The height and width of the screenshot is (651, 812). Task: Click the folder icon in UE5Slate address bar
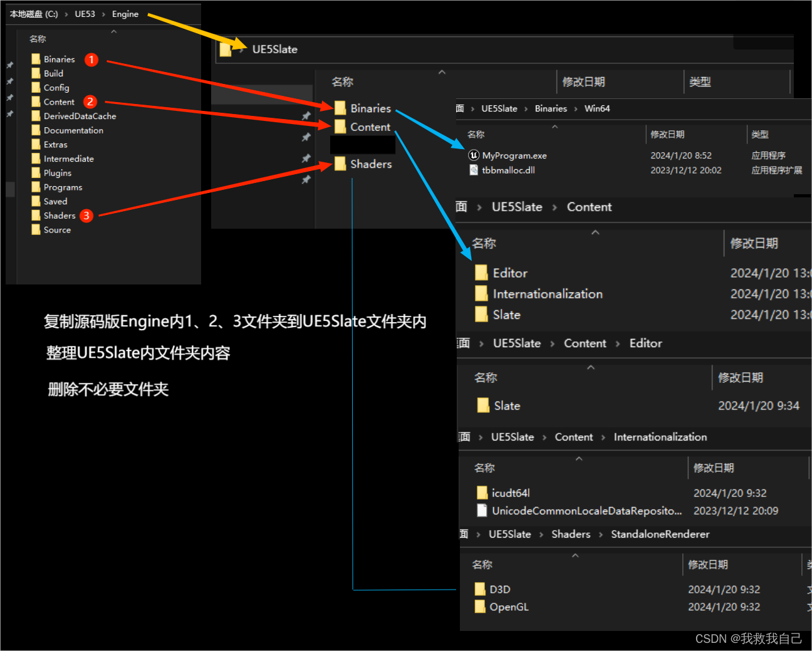point(226,49)
